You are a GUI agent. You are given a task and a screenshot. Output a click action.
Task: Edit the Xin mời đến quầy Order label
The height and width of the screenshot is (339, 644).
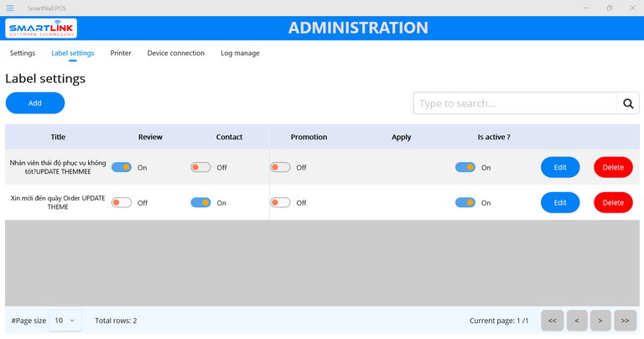pyautogui.click(x=560, y=202)
